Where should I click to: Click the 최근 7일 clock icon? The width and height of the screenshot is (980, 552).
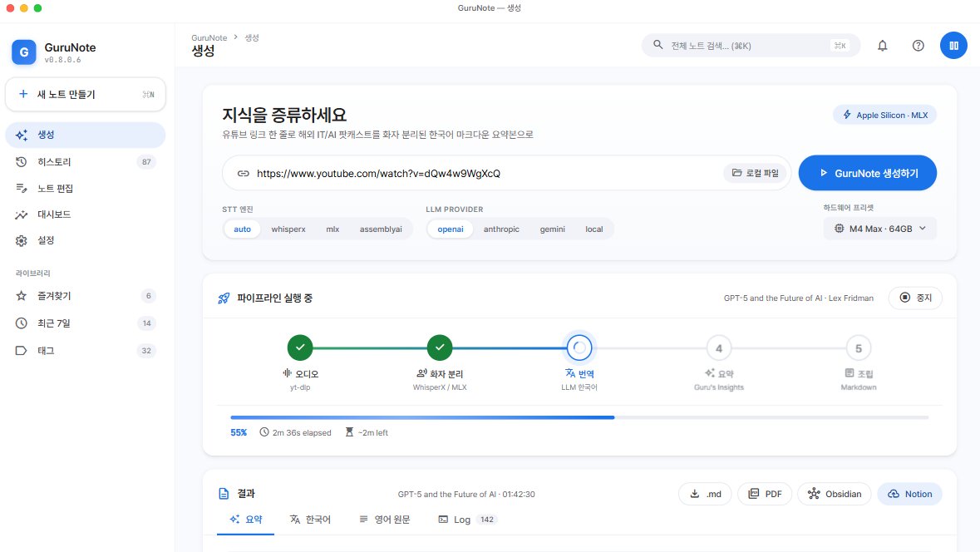[x=22, y=323]
